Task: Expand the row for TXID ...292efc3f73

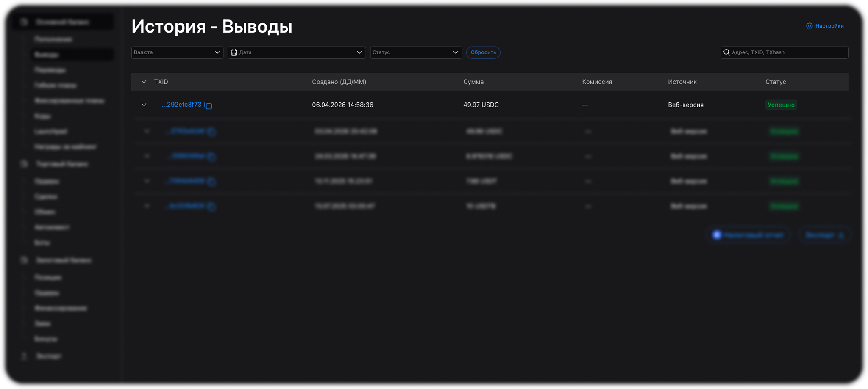Action: (144, 105)
